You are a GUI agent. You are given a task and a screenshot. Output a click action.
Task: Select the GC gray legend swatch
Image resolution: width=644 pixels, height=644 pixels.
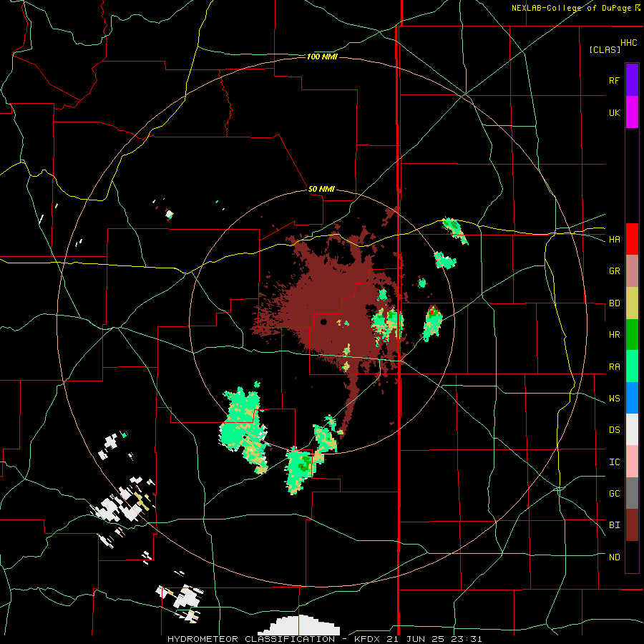pyautogui.click(x=632, y=493)
